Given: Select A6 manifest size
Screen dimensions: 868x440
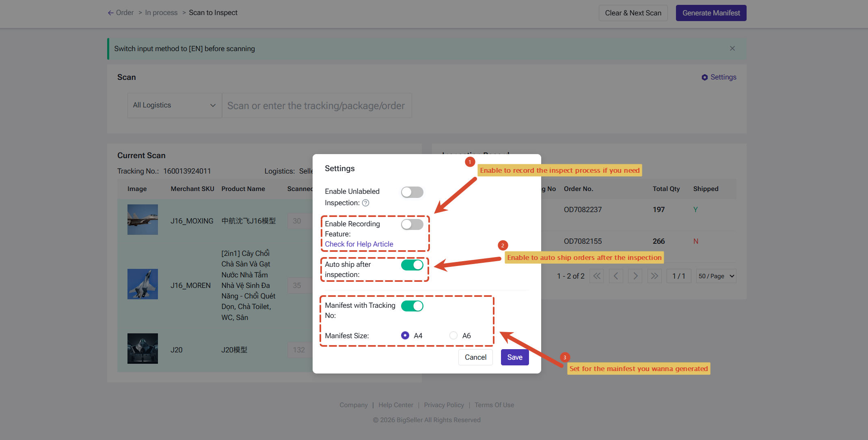Looking at the screenshot, I should coord(453,335).
